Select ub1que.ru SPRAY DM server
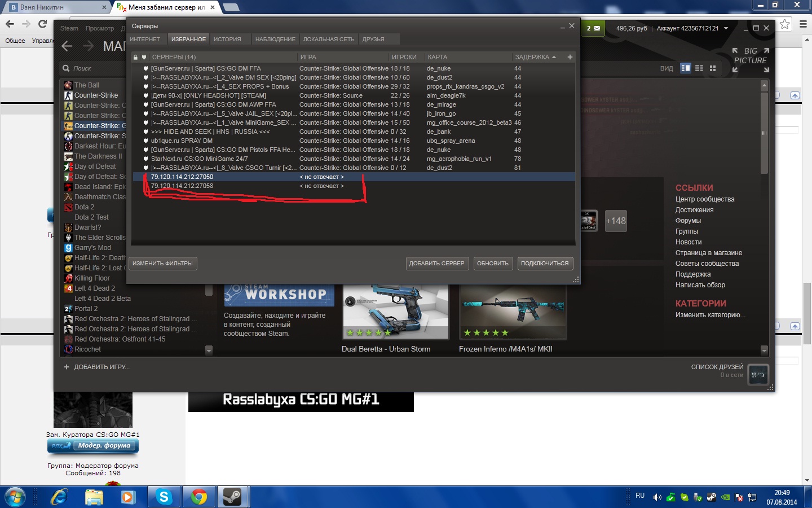Image resolution: width=812 pixels, height=508 pixels. point(354,141)
